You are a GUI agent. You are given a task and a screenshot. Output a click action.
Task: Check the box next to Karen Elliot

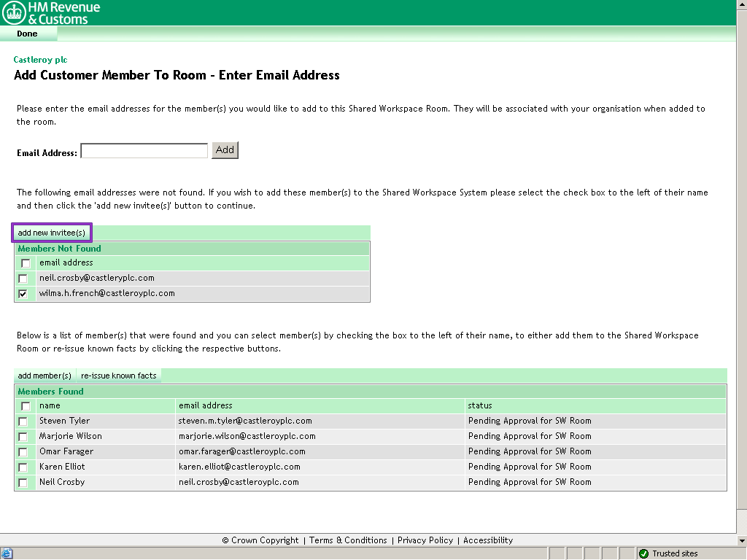point(23,467)
